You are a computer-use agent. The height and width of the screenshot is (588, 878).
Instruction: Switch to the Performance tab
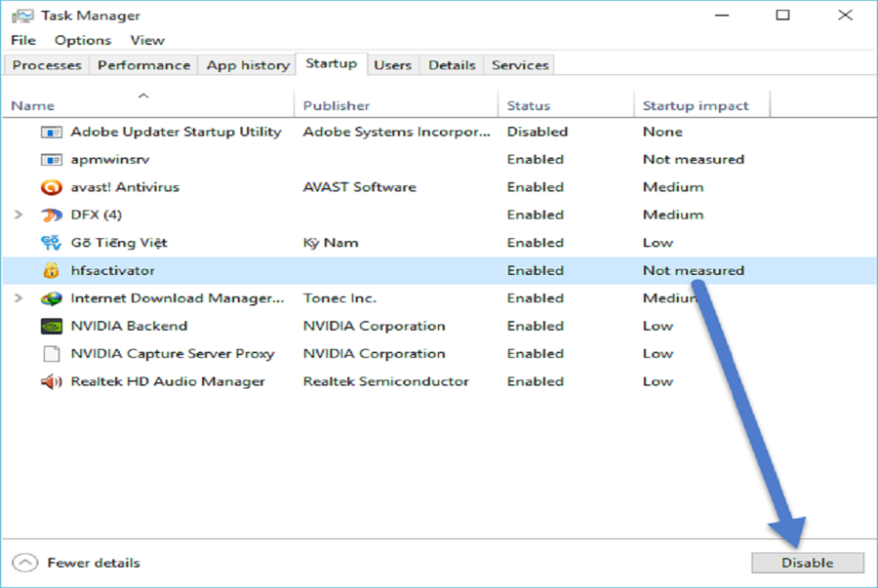144,65
